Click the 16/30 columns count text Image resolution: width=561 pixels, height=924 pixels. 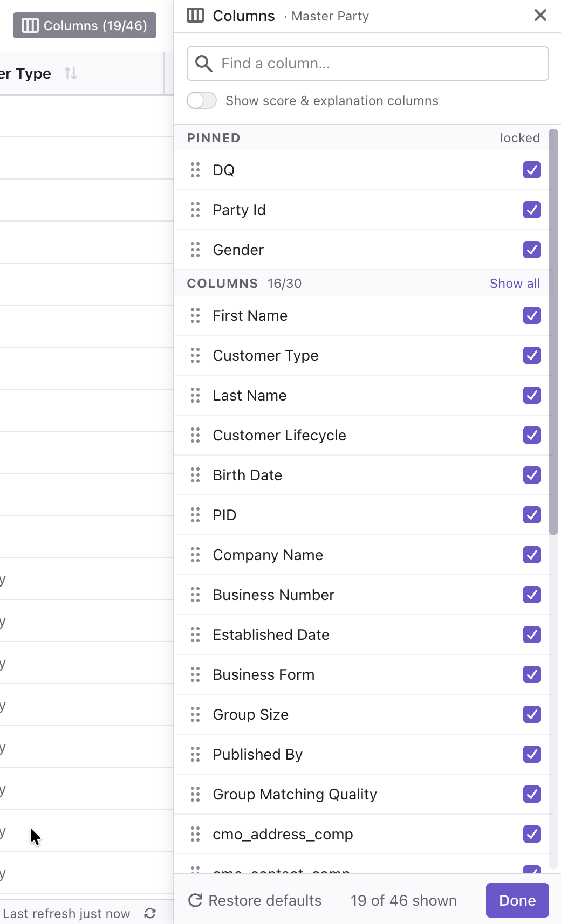pos(284,284)
